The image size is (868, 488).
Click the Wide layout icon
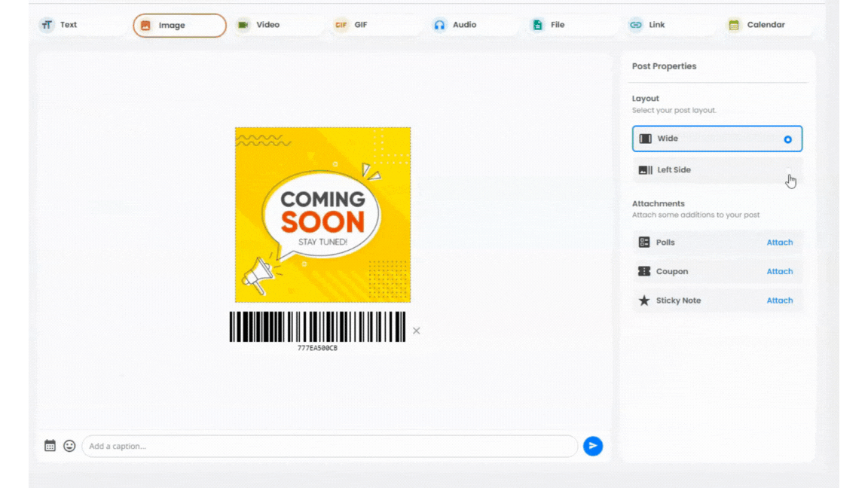pos(646,139)
